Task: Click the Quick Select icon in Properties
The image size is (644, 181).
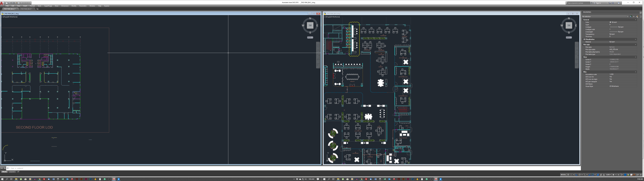Action: point(637,16)
